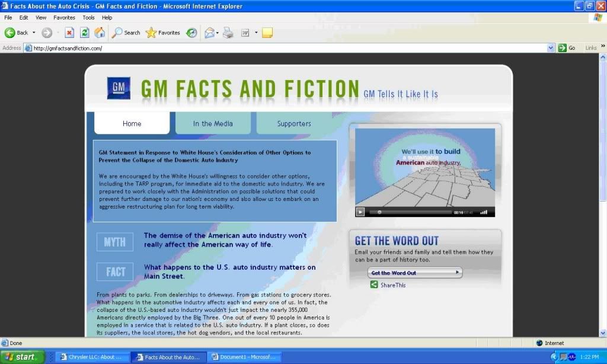Viewport: 607px width, 364px height.
Task: Go to the Home page icon
Action: 100,33
